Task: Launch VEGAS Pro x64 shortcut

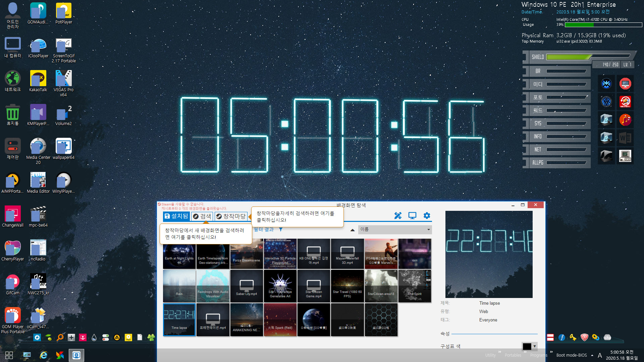Action: [x=64, y=83]
